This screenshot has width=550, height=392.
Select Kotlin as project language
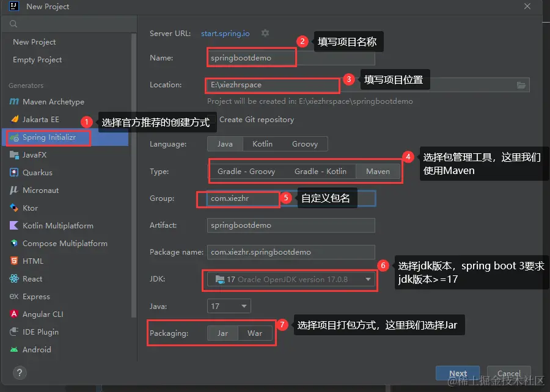coord(262,143)
